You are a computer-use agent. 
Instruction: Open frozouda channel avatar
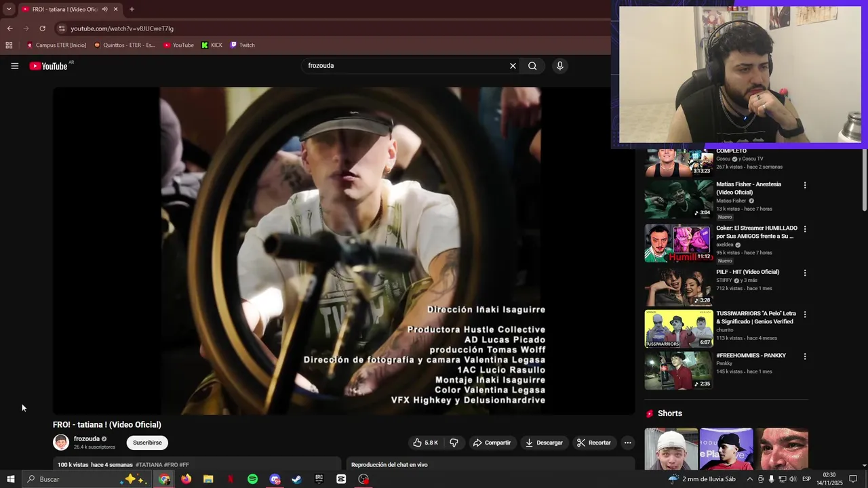tap(61, 443)
